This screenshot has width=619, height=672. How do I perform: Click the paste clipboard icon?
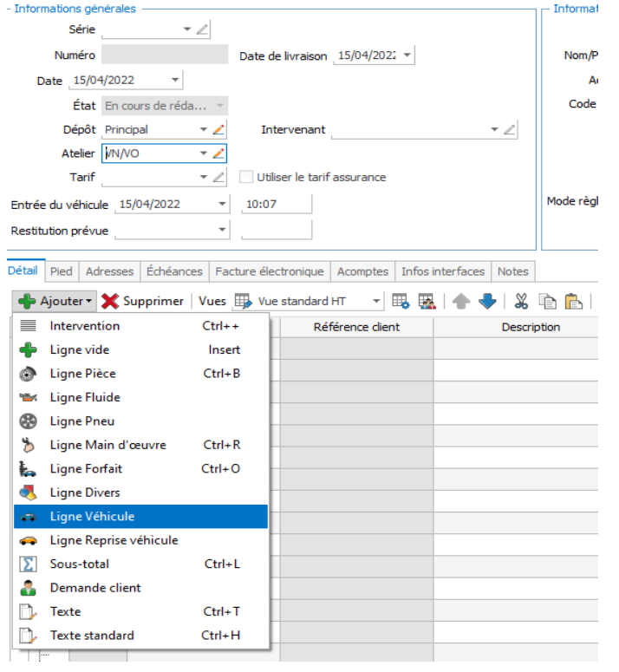point(574,301)
